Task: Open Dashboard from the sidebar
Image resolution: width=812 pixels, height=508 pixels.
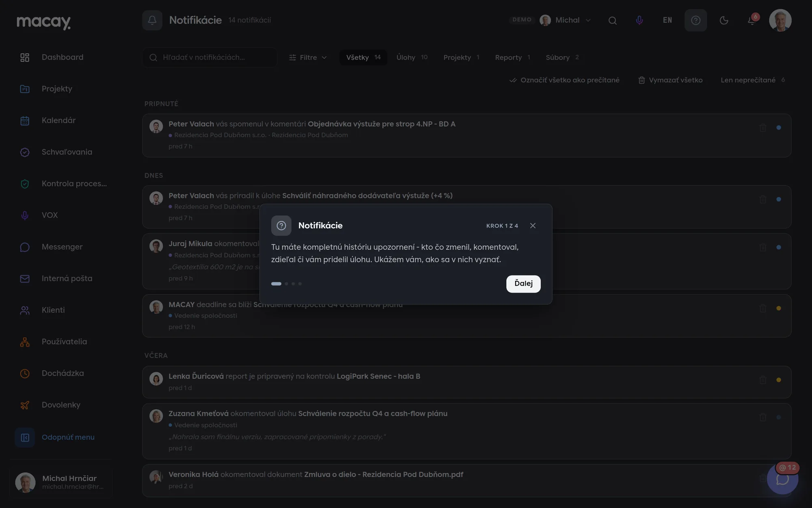Action: point(61,57)
